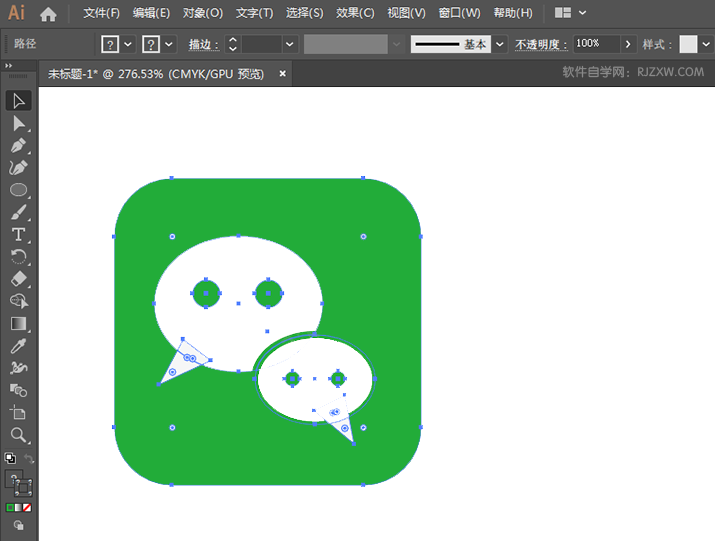The width and height of the screenshot is (715, 541).
Task: Click the Home icon
Action: [48, 14]
